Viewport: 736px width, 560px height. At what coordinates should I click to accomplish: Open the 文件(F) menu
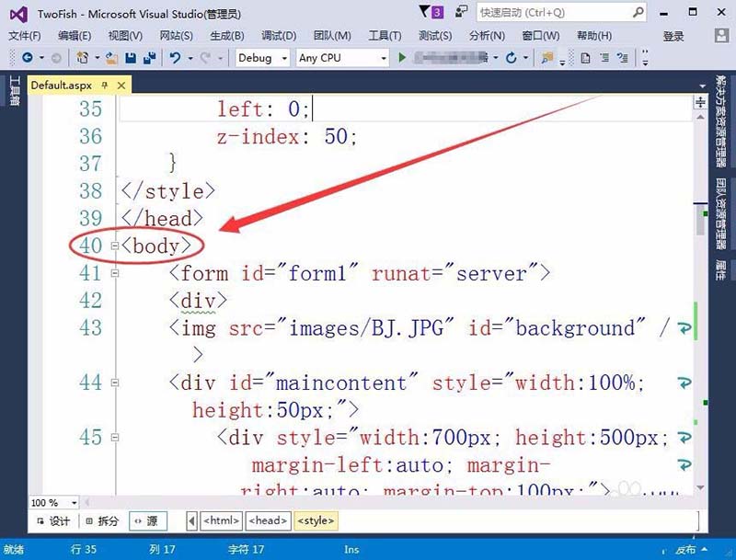25,36
